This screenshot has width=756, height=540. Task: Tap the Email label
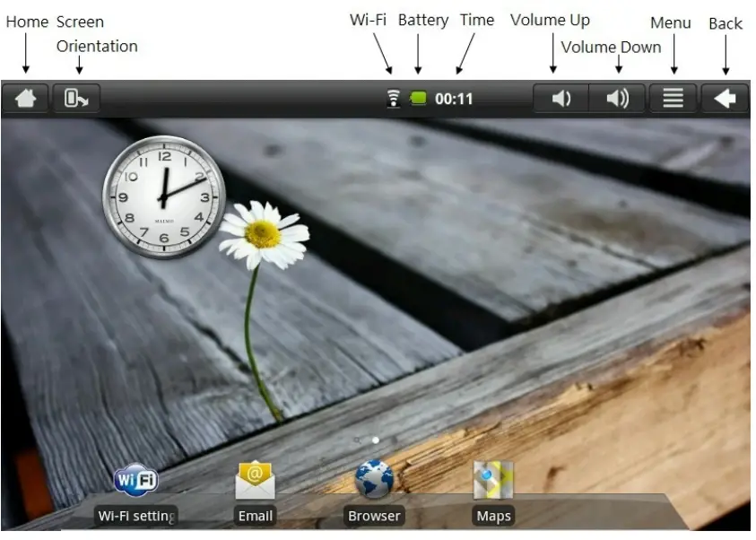(255, 516)
